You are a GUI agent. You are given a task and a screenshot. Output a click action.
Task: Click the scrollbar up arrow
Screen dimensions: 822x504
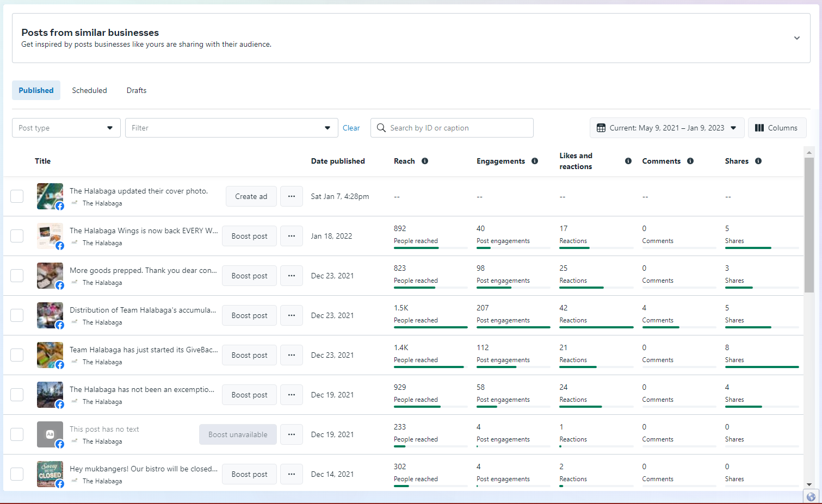point(809,152)
